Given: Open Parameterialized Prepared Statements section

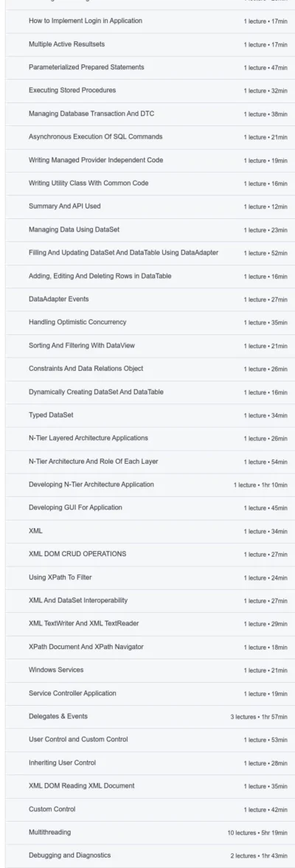Looking at the screenshot, I should click(x=150, y=68).
